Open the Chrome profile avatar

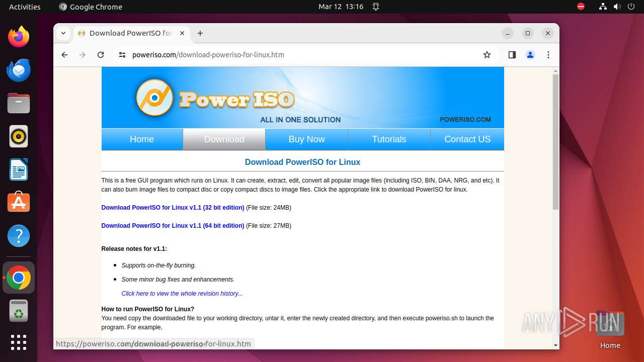tap(530, 55)
